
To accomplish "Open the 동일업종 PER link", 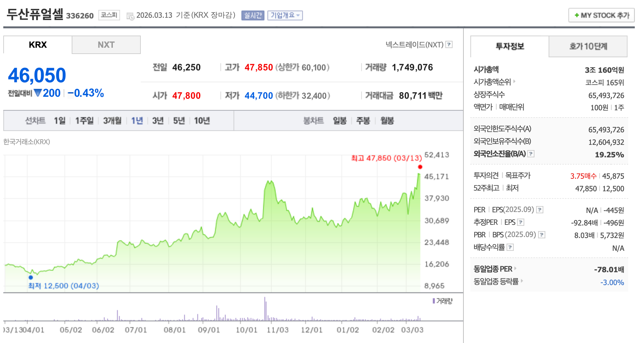I will (x=493, y=269).
